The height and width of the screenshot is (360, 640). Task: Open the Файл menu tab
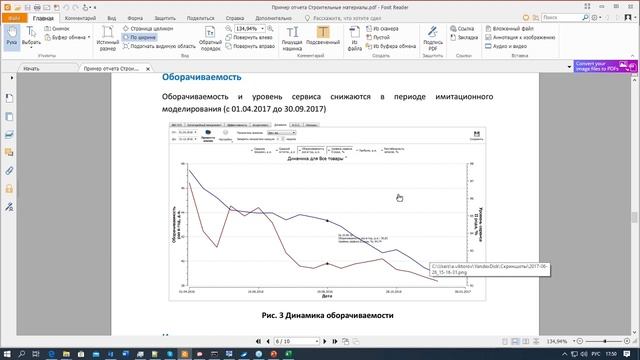(14, 18)
